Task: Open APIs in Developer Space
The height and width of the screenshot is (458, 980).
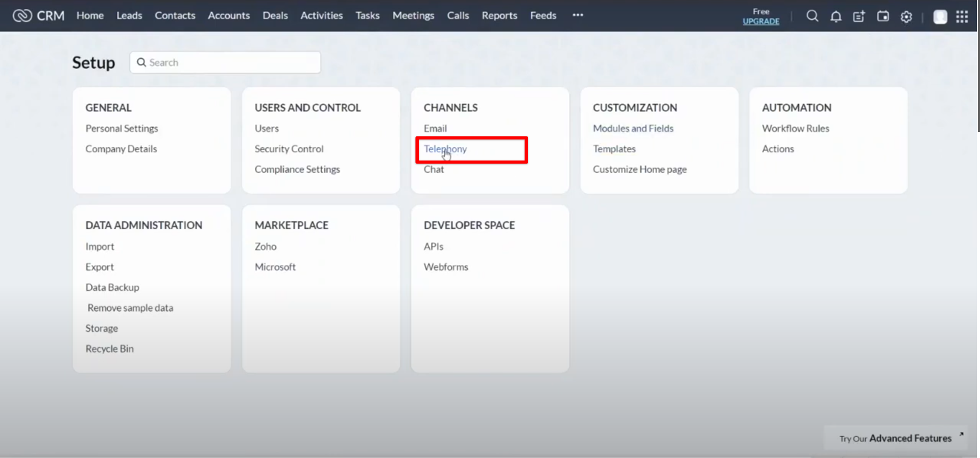Action: (x=434, y=246)
